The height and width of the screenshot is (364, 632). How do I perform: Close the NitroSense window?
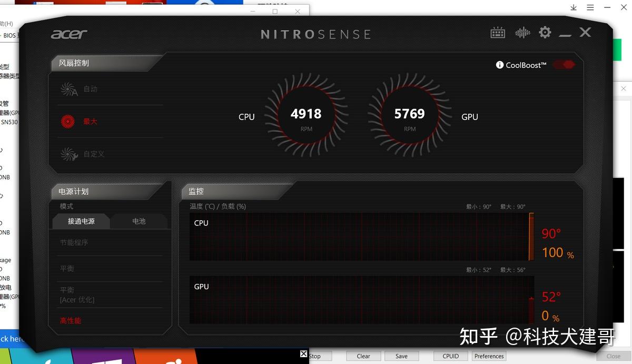click(585, 33)
